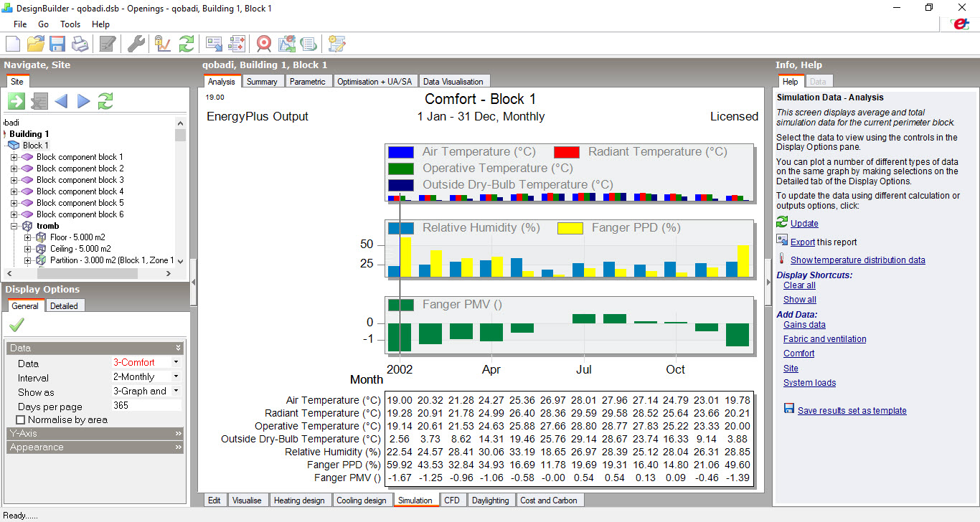Click the Show temperature distribution data link
This screenshot has height=522, width=980.
858,260
